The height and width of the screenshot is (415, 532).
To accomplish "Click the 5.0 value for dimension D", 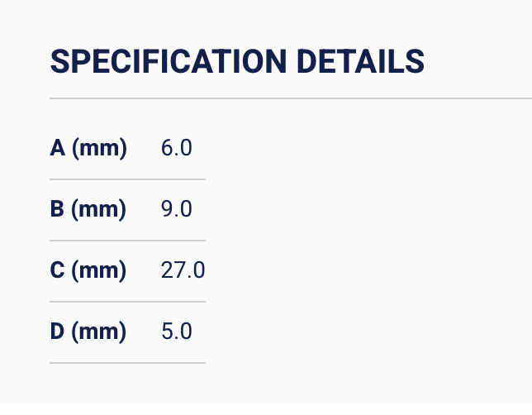I will (177, 332).
